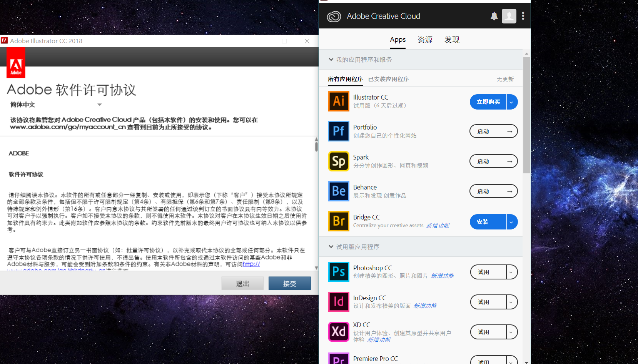638x364 pixels.
Task: Click the Creative Cloud logo icon
Action: click(334, 16)
